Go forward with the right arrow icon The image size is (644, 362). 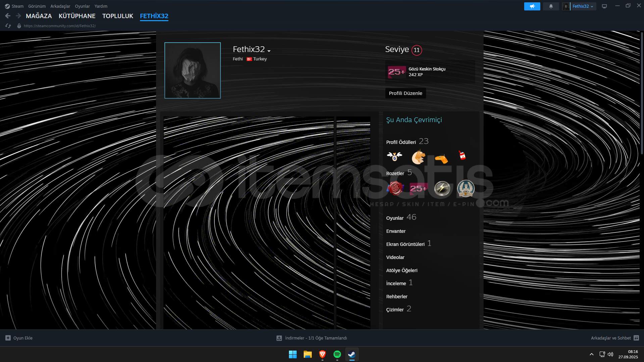pyautogui.click(x=18, y=16)
